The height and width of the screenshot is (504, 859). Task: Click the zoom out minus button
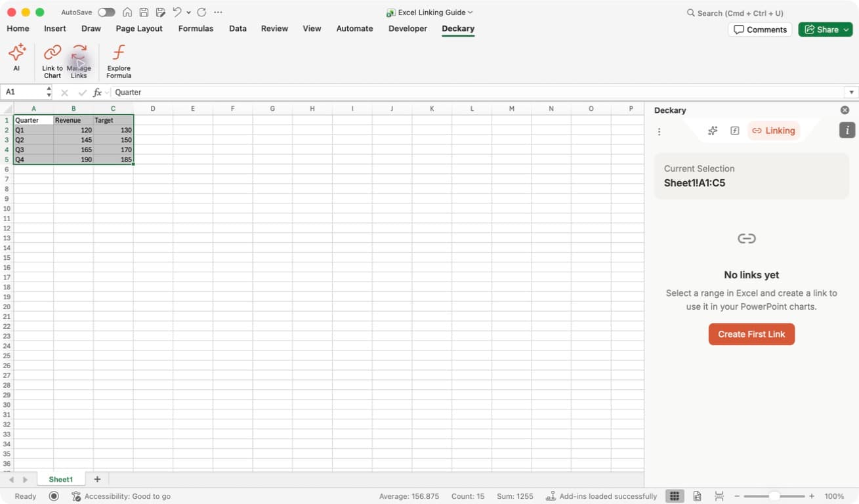737,496
